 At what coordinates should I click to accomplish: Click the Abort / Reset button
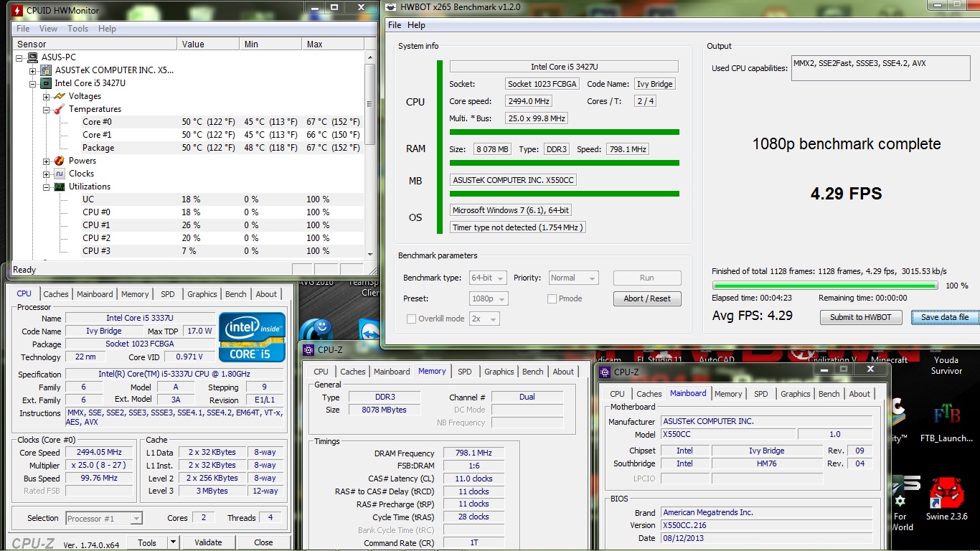(647, 298)
